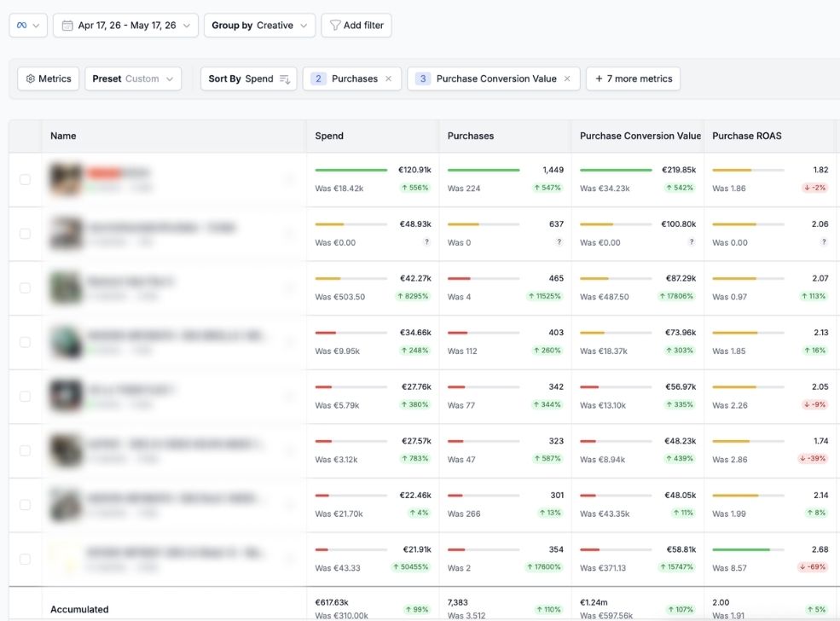This screenshot has width=840, height=621.
Task: Click the Add filter button
Action: pos(356,26)
